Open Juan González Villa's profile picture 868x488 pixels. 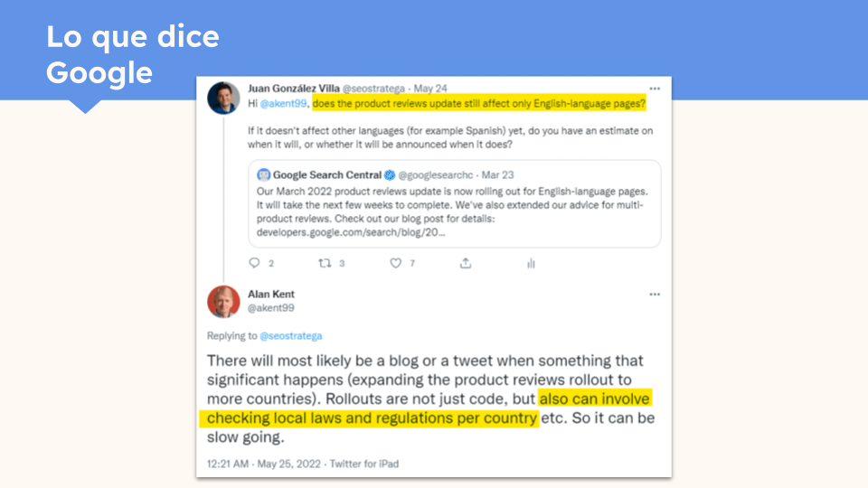pos(223,97)
